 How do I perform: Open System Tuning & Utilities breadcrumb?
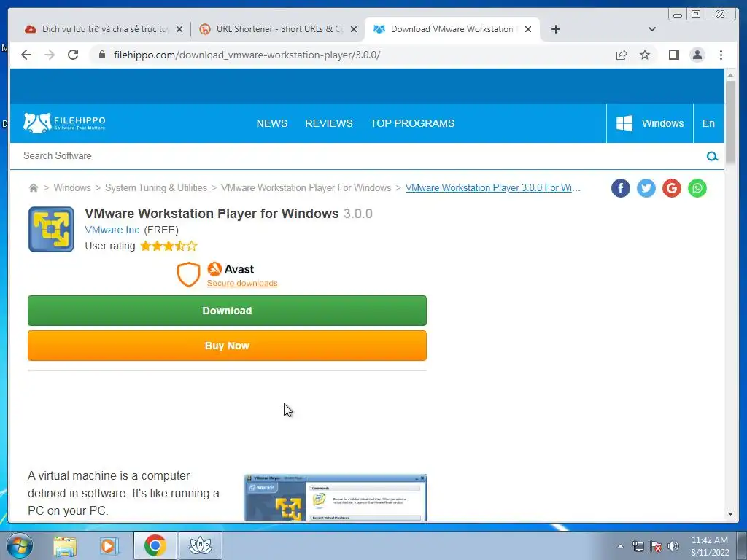click(156, 187)
